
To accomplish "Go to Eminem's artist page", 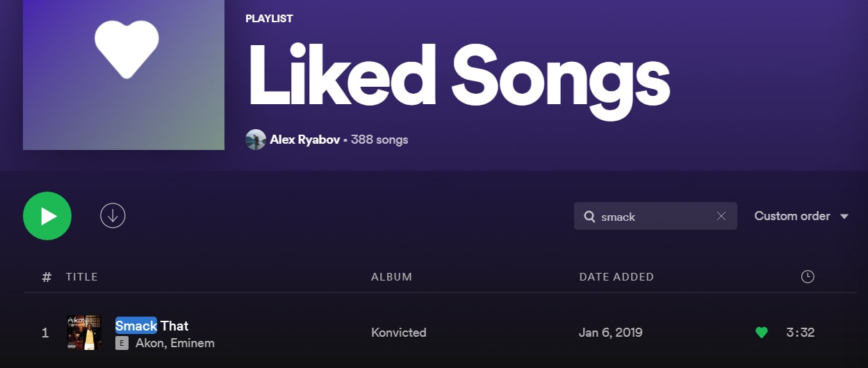I will pos(193,343).
